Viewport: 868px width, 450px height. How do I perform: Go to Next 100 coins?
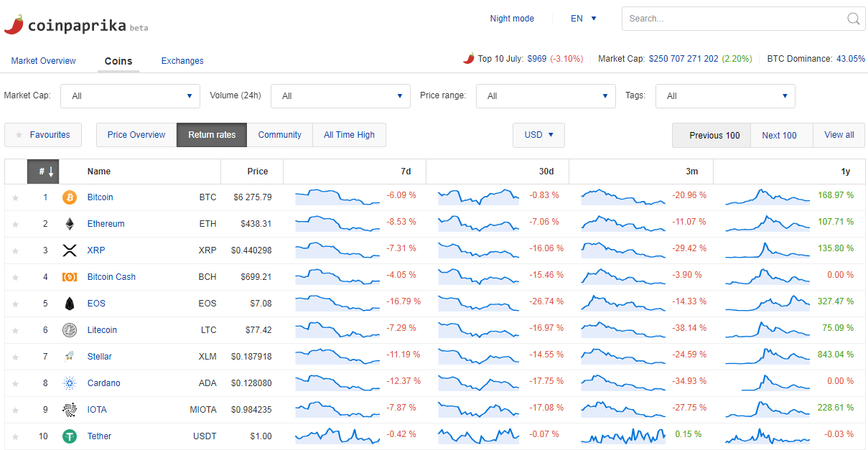(x=779, y=135)
